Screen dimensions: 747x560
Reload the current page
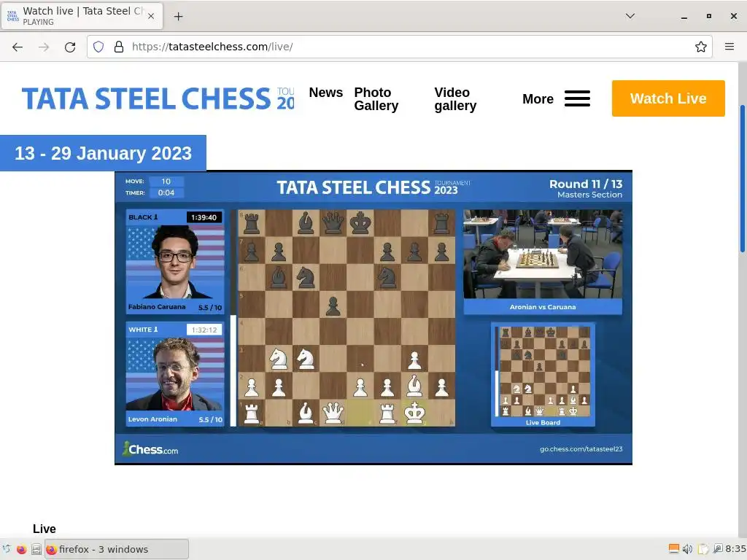click(70, 47)
